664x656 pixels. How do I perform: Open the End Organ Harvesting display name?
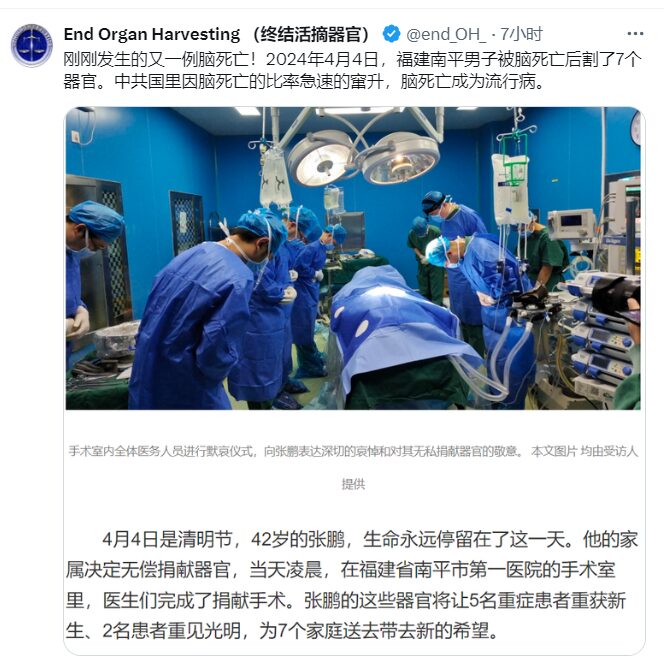click(x=217, y=34)
